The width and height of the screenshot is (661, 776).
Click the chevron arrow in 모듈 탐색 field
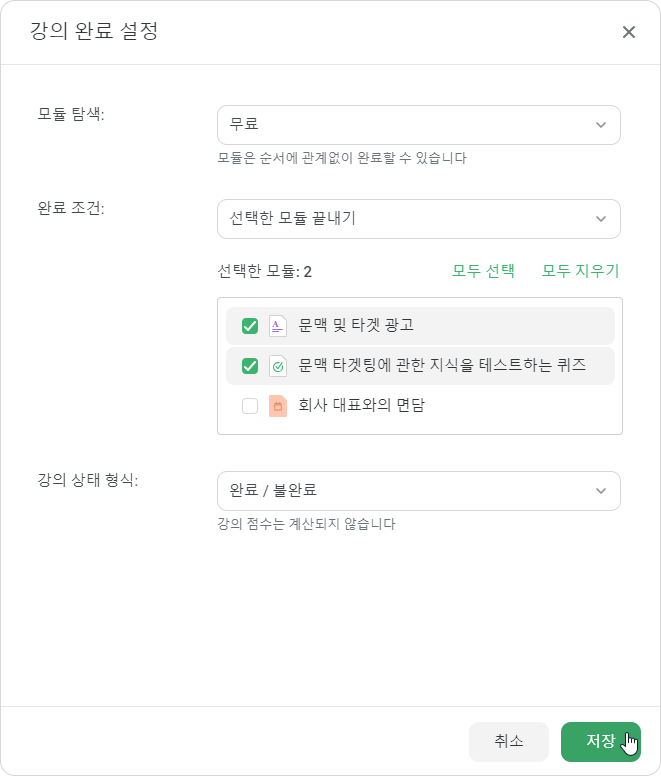click(x=601, y=125)
